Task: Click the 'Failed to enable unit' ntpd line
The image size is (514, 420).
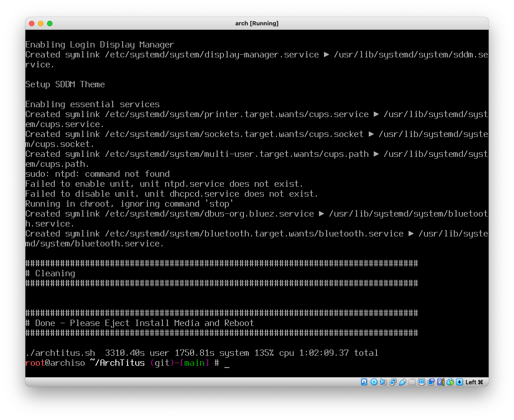Action: pos(164,184)
